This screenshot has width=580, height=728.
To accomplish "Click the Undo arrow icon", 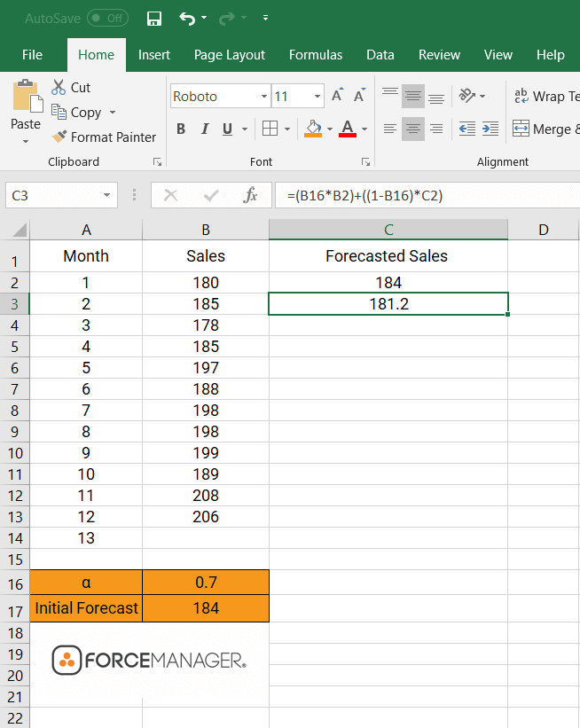I will click(x=187, y=19).
